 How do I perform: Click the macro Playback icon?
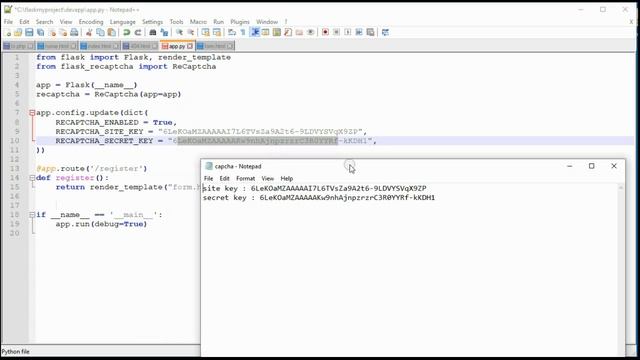point(348,32)
